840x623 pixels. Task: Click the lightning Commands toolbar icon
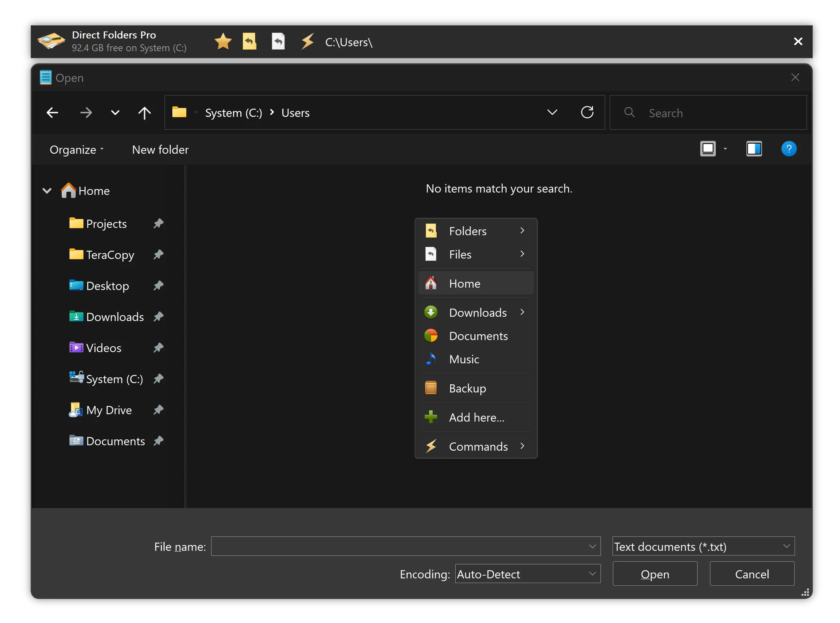tap(308, 42)
